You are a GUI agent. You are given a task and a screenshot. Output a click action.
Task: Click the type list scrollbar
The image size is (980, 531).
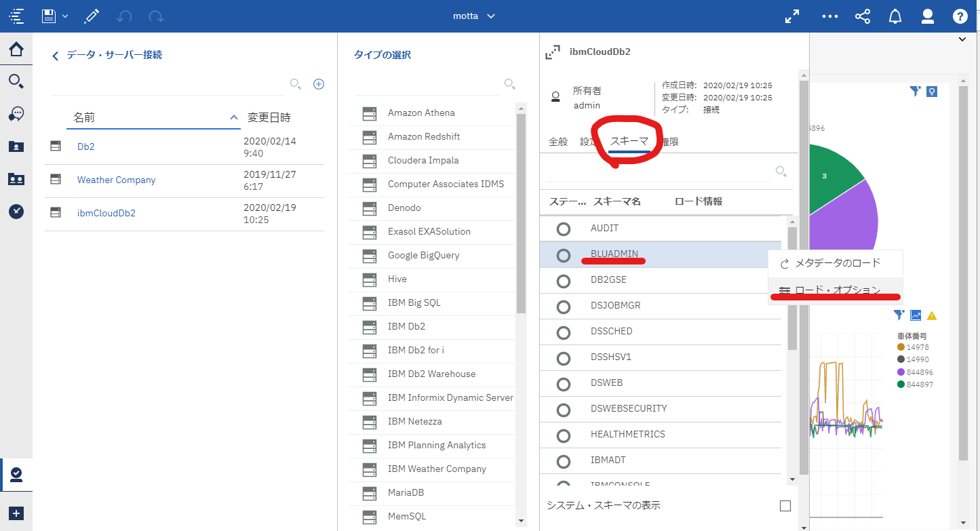click(x=521, y=214)
